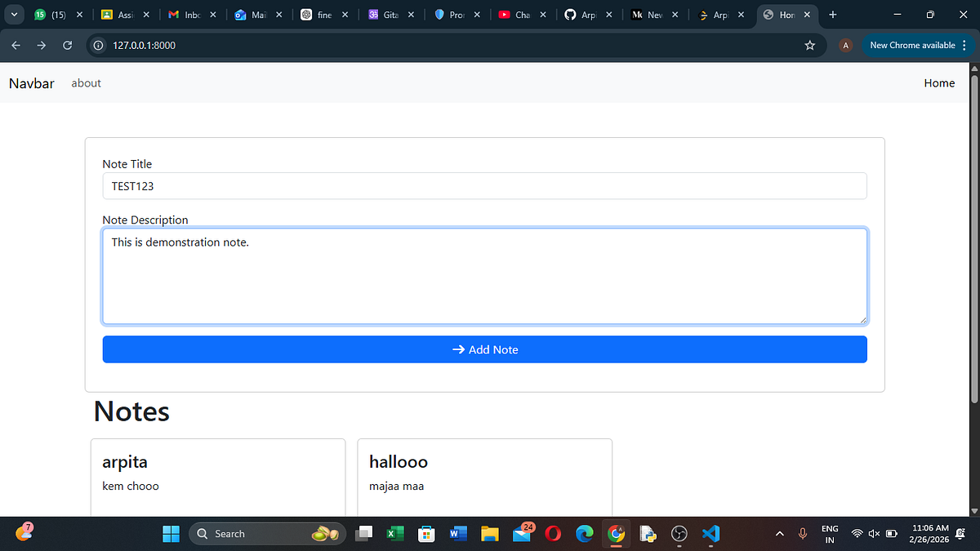Click the 'kem chooo' note text
Screen dimensions: 980x551
[131, 487]
